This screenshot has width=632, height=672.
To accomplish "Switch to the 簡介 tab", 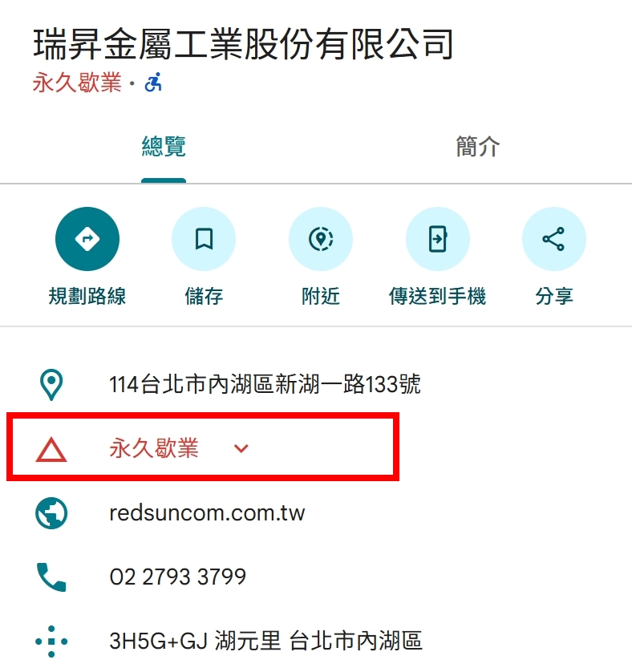I will pos(477,148).
